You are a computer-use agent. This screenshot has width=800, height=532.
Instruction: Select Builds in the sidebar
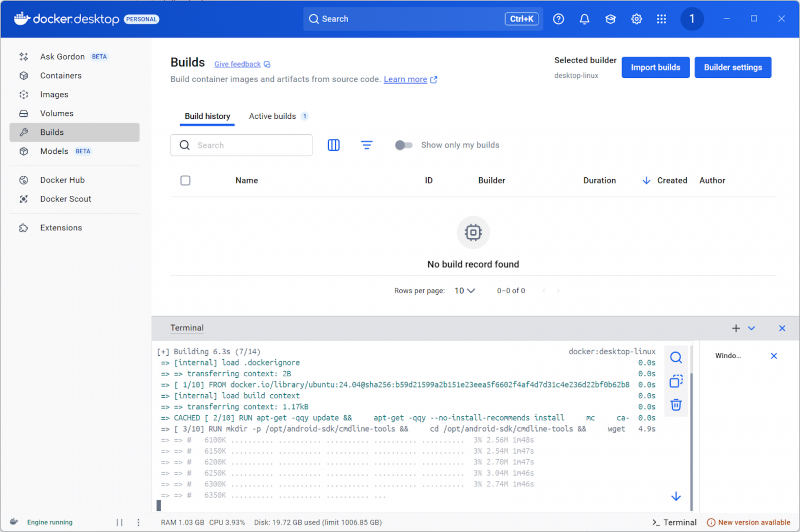74,132
